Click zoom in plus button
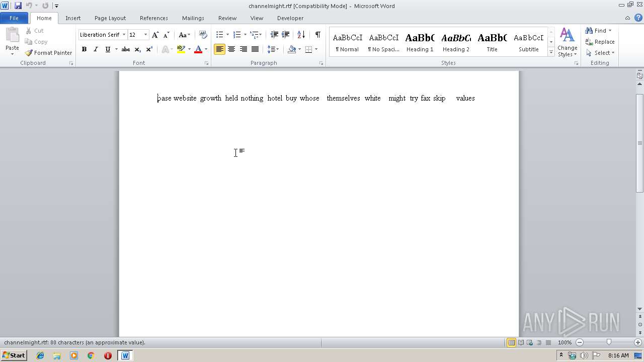The image size is (644, 362). point(638,342)
